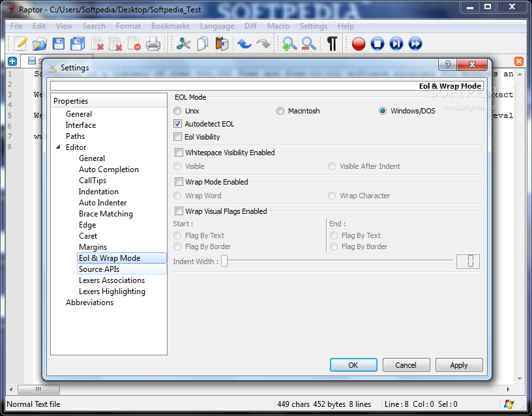Click the Windows flag icon in status bar

(x=509, y=404)
